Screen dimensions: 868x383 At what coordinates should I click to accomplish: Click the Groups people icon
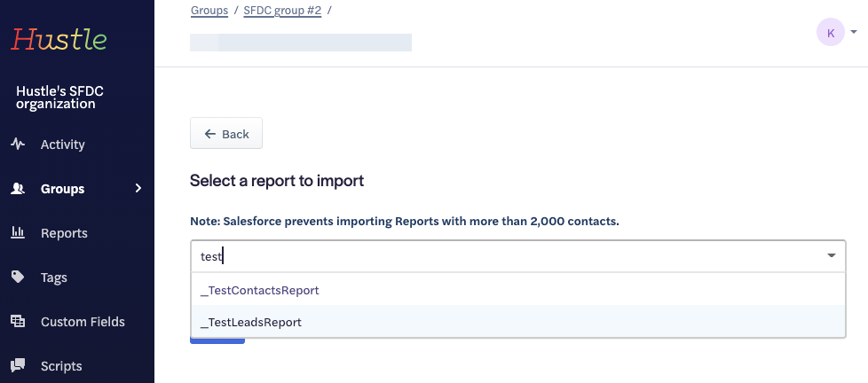[x=18, y=189]
